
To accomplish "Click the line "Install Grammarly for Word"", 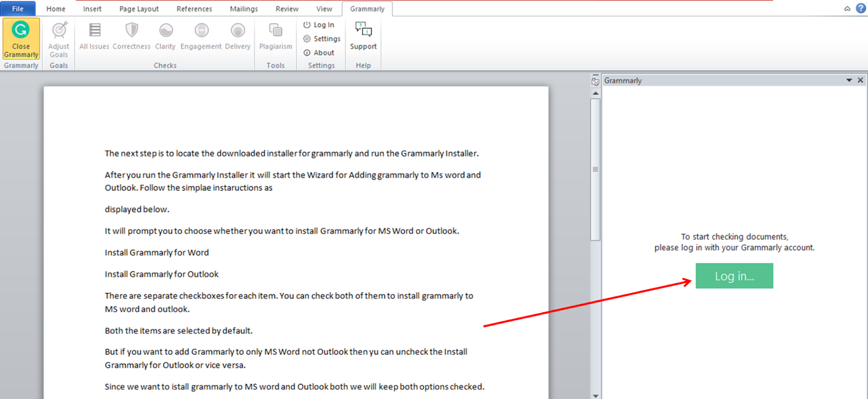I will (x=157, y=252).
